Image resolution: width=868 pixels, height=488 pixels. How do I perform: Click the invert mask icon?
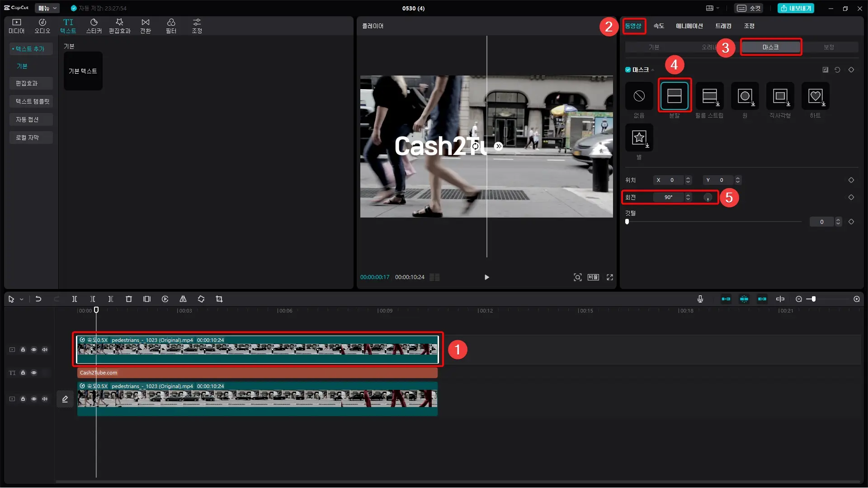pos(825,70)
